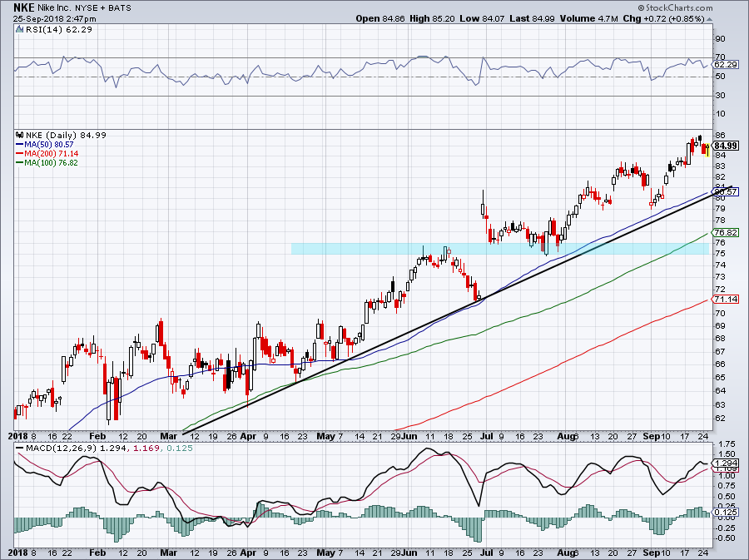Click the 76.82 MA(100) tag on the price axis

pos(727,232)
